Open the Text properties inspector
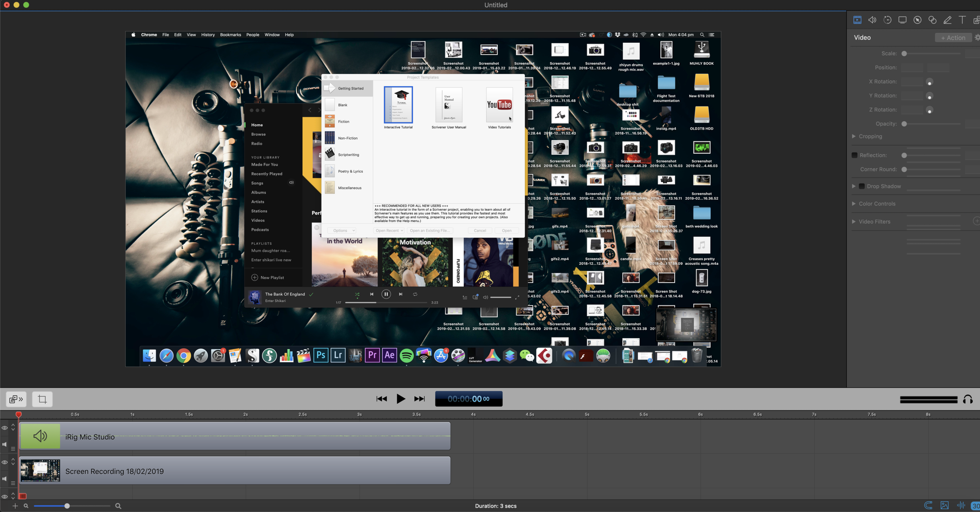 pos(963,20)
